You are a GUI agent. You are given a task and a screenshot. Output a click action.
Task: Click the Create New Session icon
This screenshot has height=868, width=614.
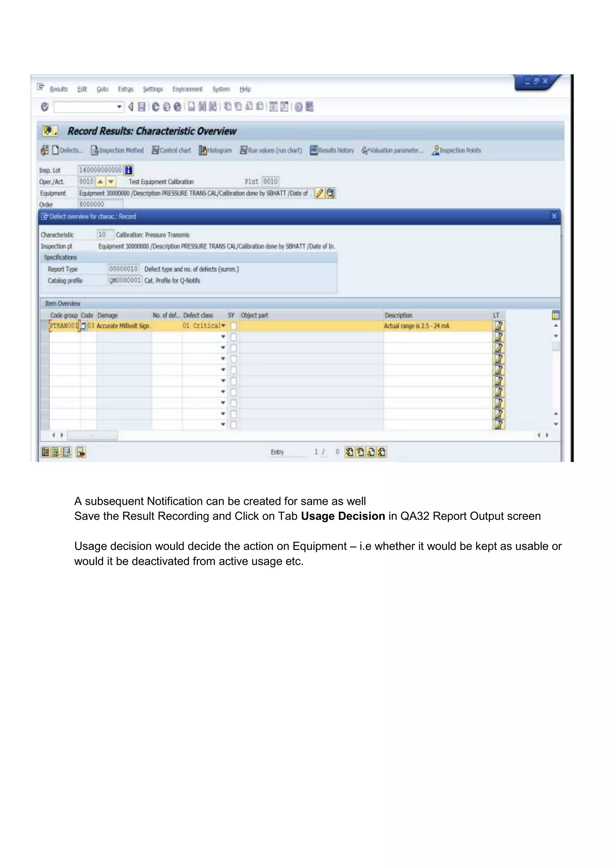(x=273, y=107)
